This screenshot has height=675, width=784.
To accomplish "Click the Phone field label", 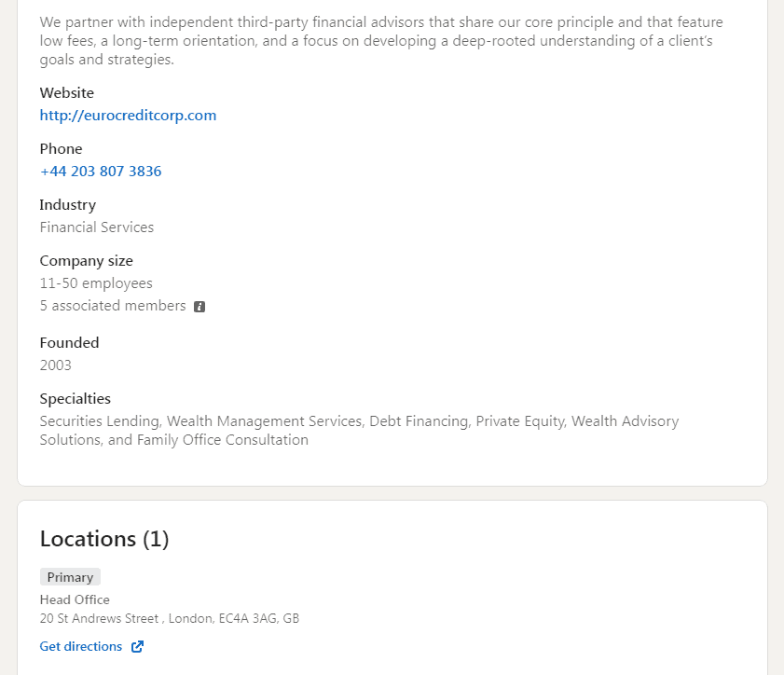I will point(61,149).
